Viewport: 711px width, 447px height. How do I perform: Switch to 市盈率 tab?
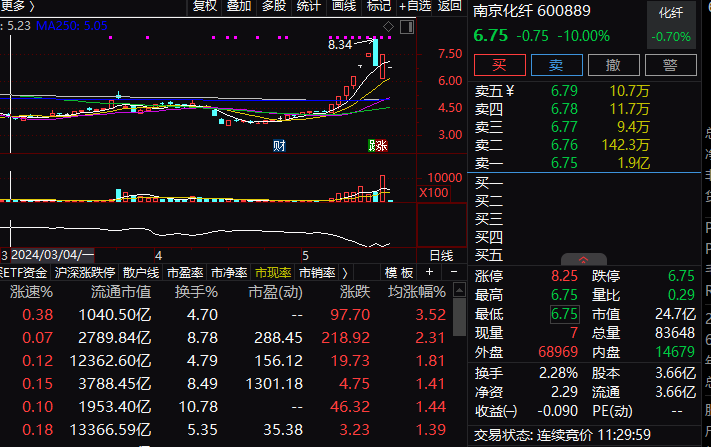(x=185, y=272)
